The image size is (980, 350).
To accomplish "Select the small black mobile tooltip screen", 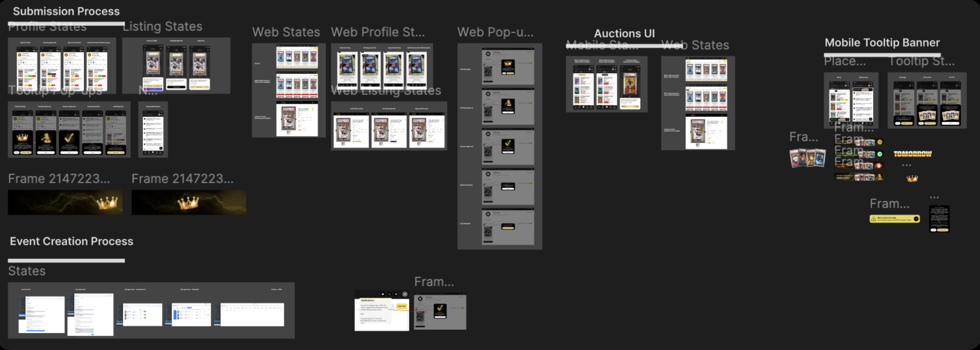I will [939, 219].
